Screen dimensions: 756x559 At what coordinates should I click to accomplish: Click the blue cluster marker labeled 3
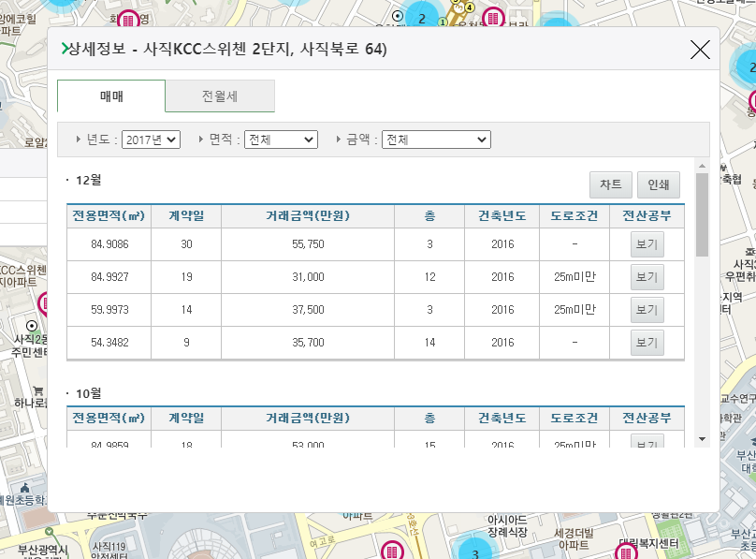[474, 552]
